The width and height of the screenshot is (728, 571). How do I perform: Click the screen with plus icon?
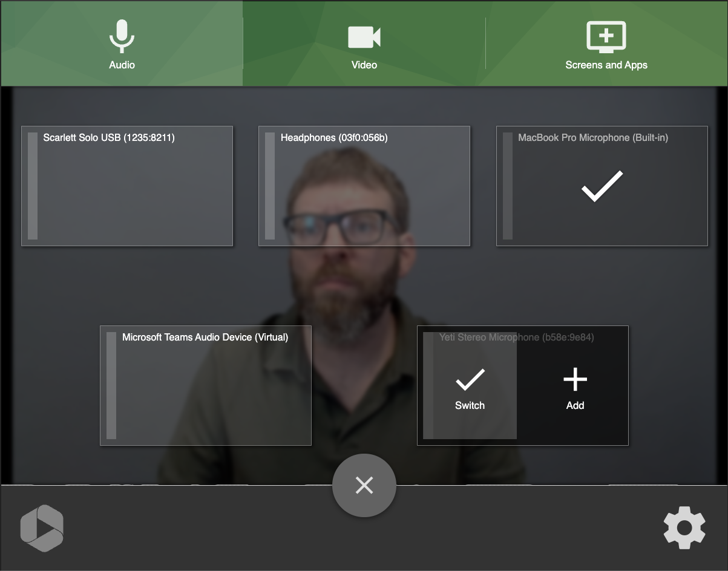[606, 37]
